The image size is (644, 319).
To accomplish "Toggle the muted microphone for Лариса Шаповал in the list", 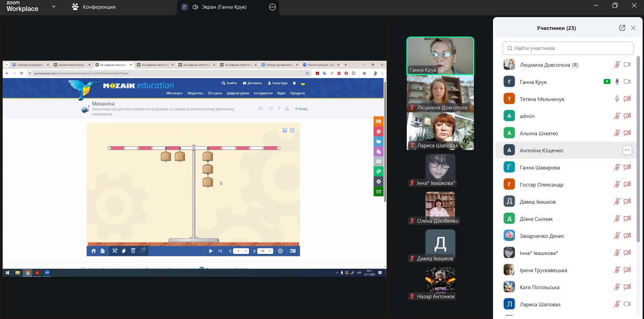I will point(617,304).
